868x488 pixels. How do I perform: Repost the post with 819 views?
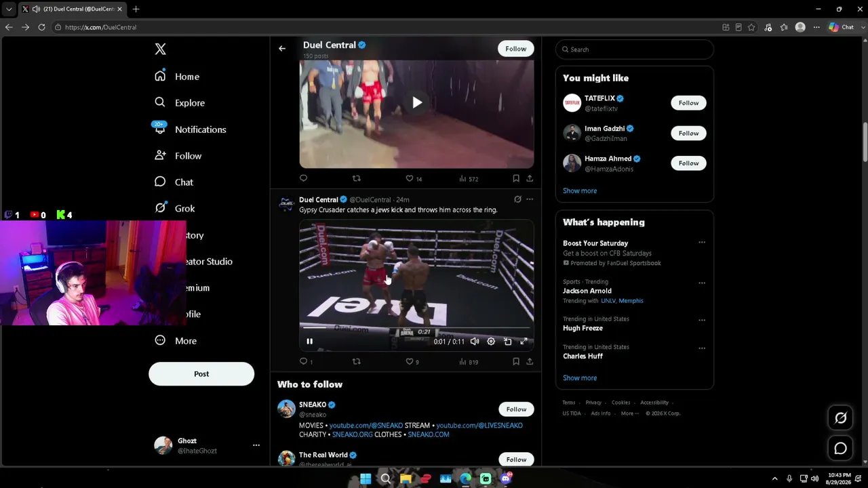356,361
